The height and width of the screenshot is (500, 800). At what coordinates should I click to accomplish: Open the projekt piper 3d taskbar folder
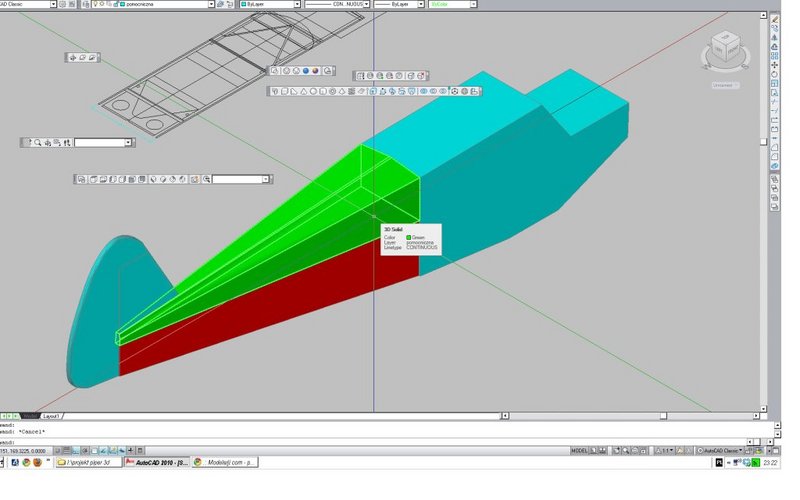(89, 462)
